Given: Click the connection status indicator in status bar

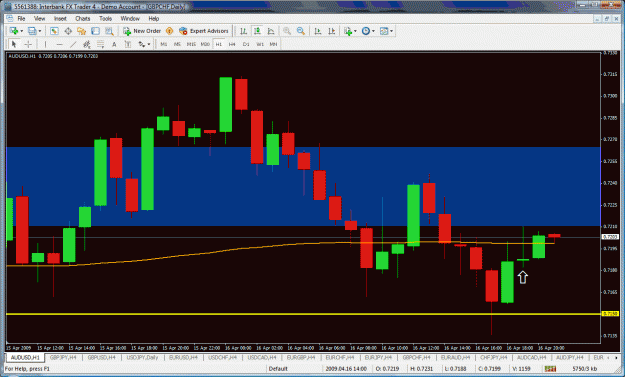Looking at the screenshot, I should tap(550, 369).
